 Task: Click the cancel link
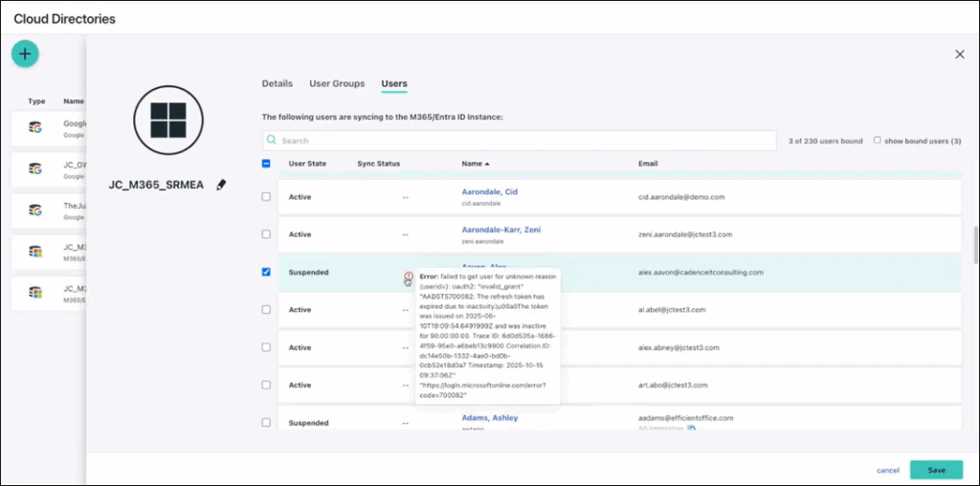tap(887, 470)
